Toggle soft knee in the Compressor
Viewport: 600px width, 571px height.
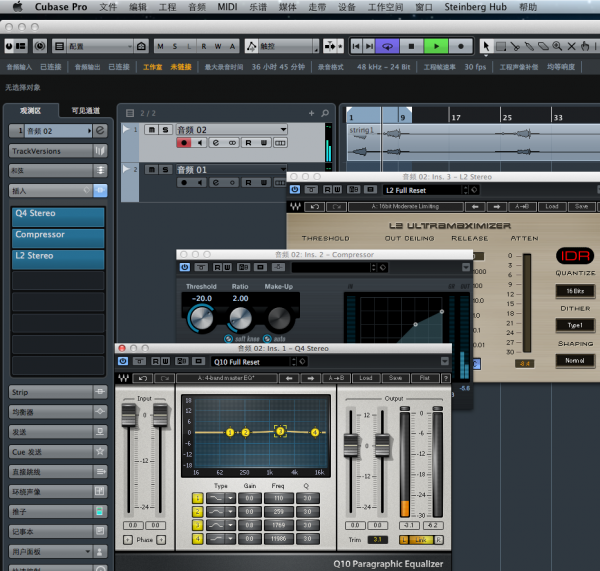coord(228,339)
